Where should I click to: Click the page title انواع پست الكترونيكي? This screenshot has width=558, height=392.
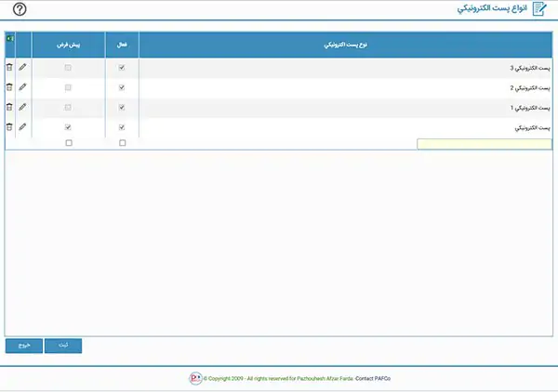pyautogui.click(x=492, y=8)
